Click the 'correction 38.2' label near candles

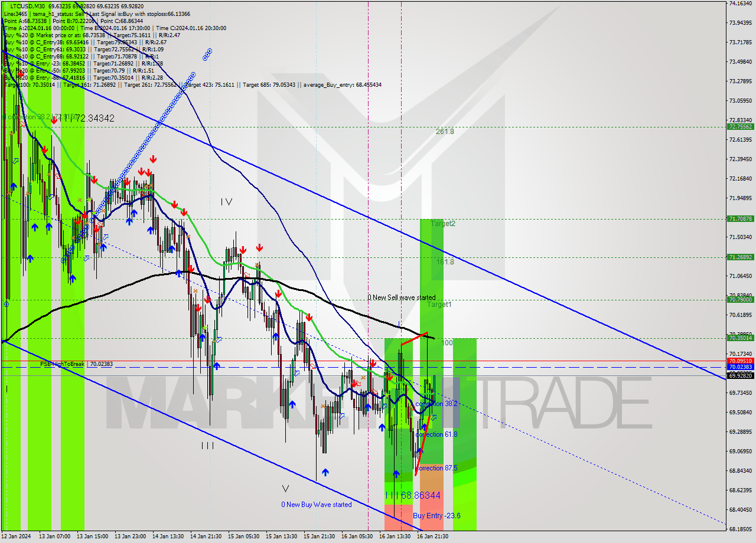click(436, 404)
